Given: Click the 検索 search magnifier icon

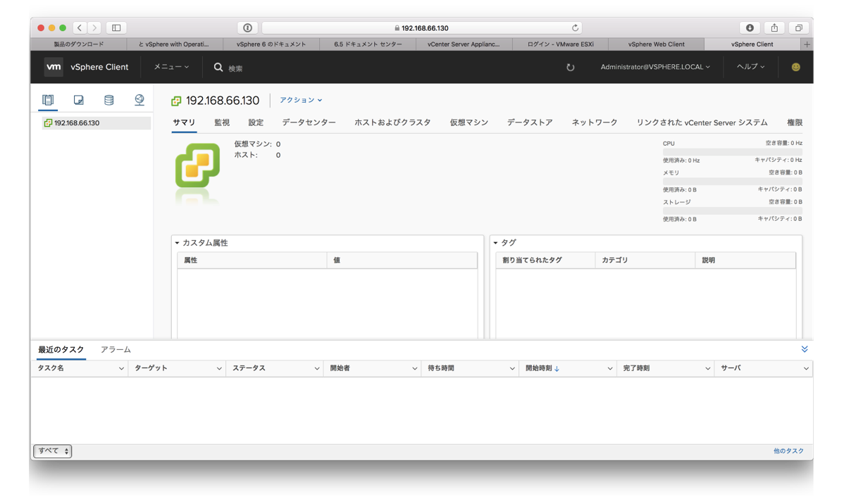Looking at the screenshot, I should click(x=219, y=67).
